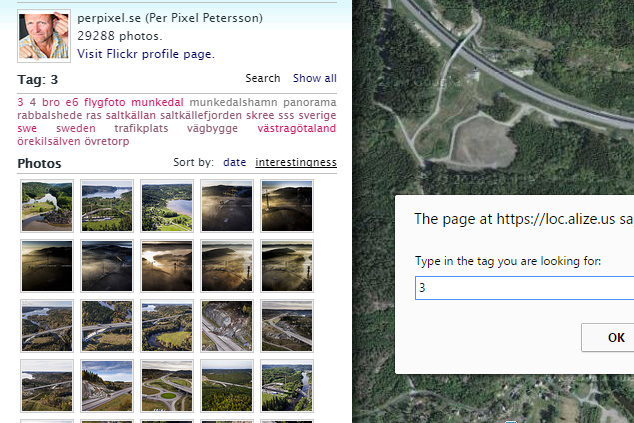634x423 pixels.
Task: Filter by the 'munkedal' tag
Action: pos(157,102)
